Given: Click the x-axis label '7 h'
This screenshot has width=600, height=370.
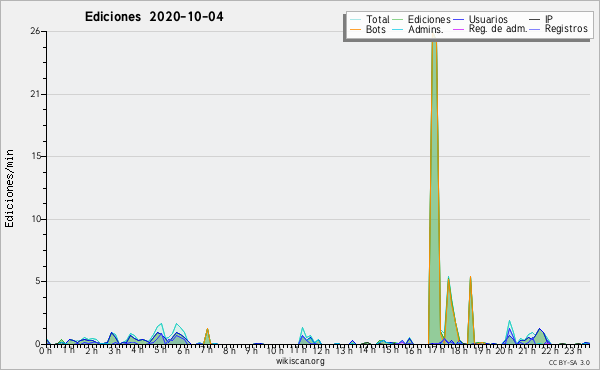Looking at the screenshot, I should pos(206,350).
